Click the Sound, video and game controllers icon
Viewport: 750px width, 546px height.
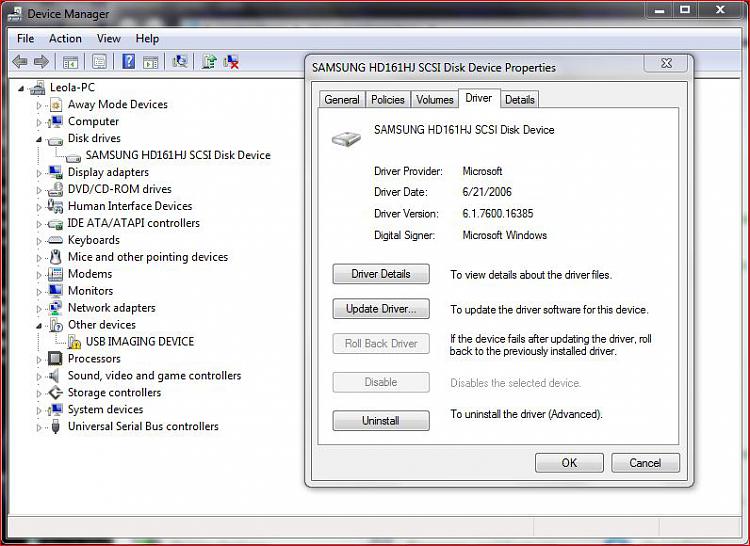tap(55, 376)
